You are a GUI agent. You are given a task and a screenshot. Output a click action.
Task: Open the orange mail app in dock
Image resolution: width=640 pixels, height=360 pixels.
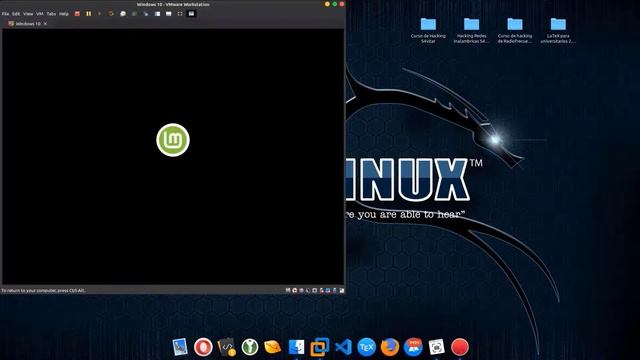[x=273, y=347]
